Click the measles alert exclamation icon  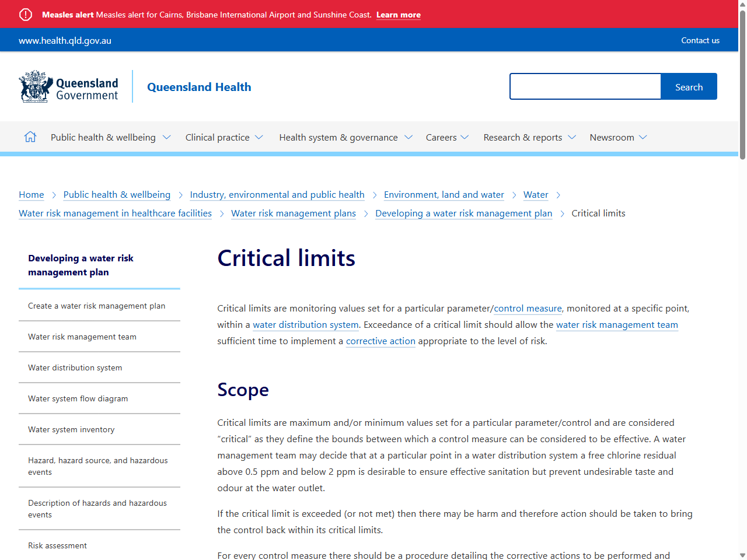pyautogui.click(x=25, y=14)
